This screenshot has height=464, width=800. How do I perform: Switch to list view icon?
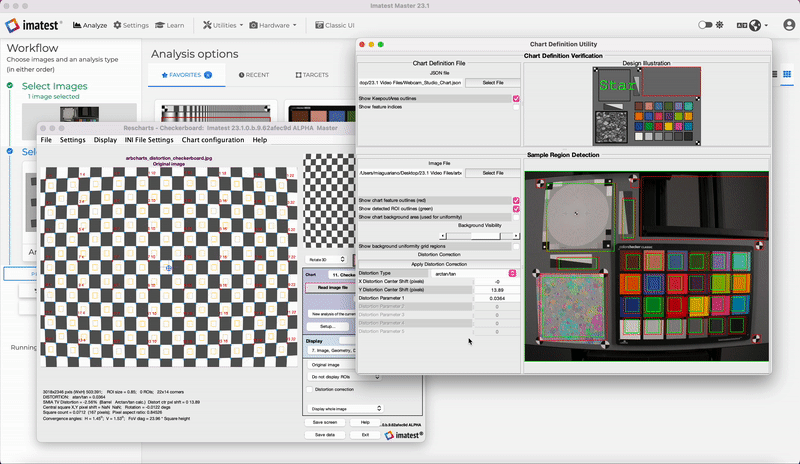774,75
